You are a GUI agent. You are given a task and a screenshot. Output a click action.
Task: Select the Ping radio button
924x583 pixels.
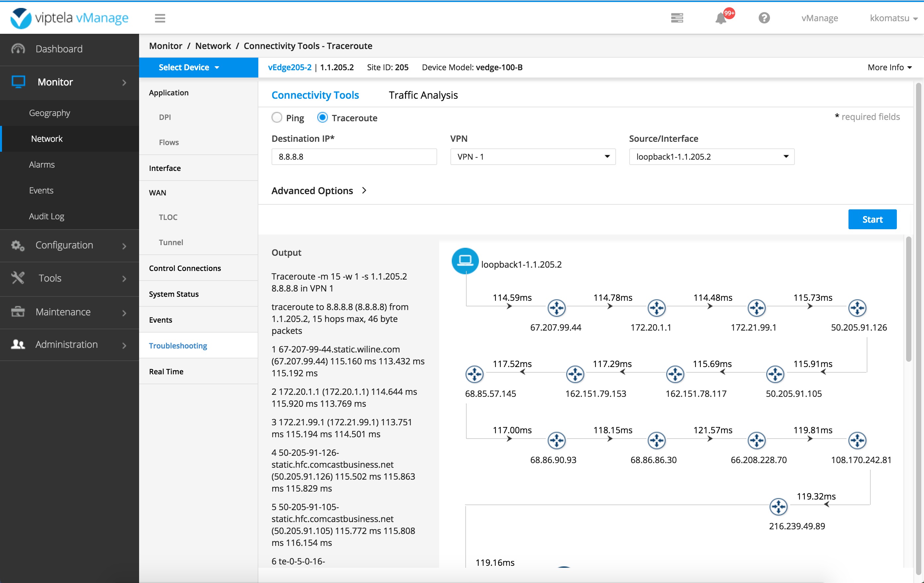pos(277,118)
